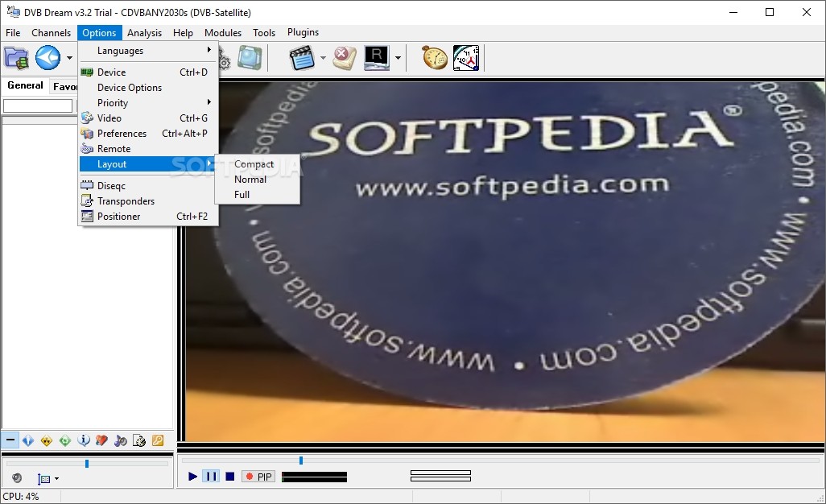Click the black R monitor toolbar icon
Viewport: 826px width, 504px height.
pyautogui.click(x=377, y=58)
